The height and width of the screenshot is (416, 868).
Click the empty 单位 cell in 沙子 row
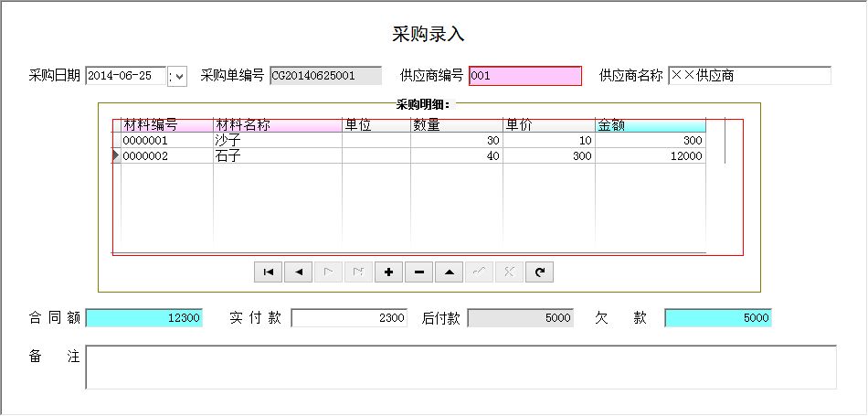pyautogui.click(x=376, y=141)
